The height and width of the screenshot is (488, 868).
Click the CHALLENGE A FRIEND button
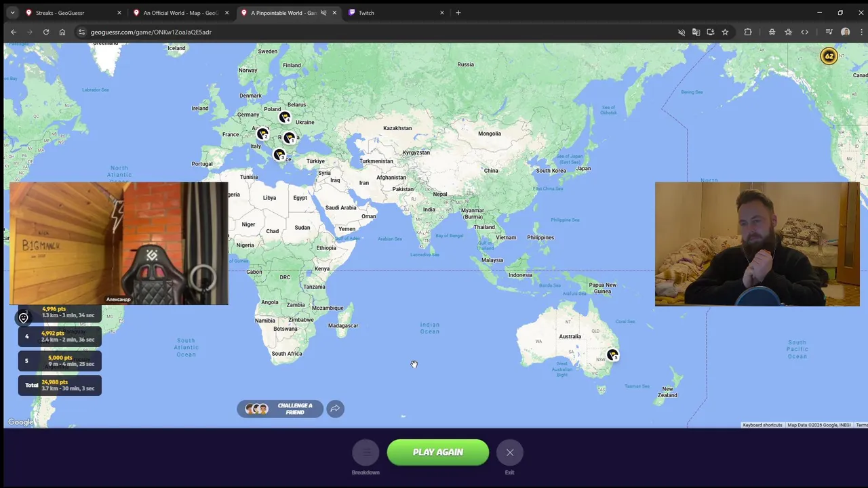point(280,409)
